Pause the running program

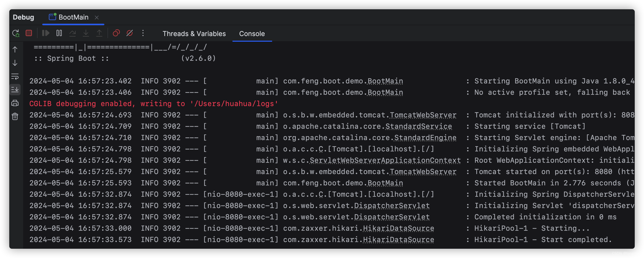point(59,33)
